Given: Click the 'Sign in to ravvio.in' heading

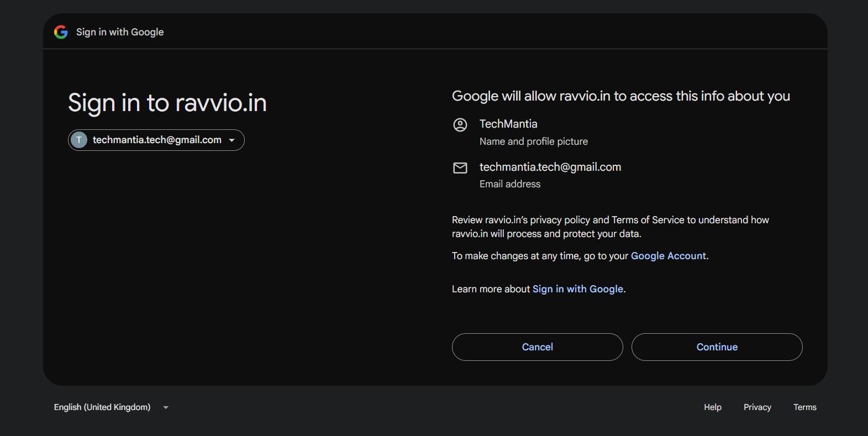Looking at the screenshot, I should click(x=167, y=103).
